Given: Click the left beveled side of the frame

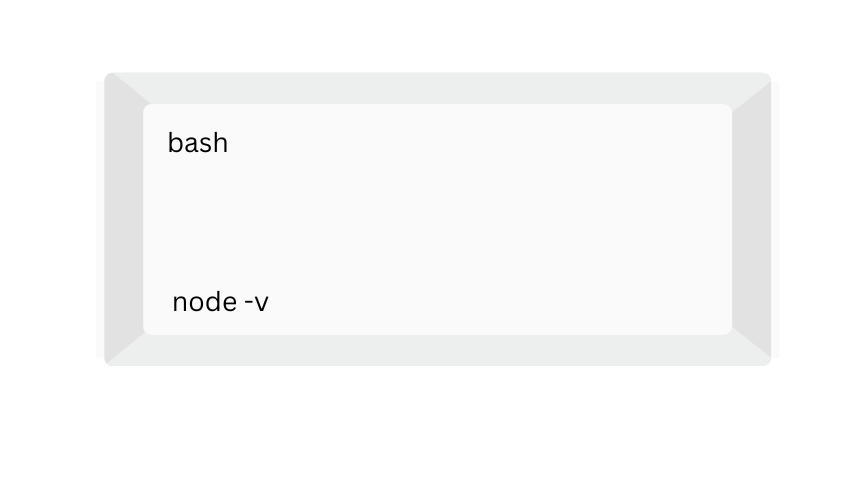Looking at the screenshot, I should (124, 219).
